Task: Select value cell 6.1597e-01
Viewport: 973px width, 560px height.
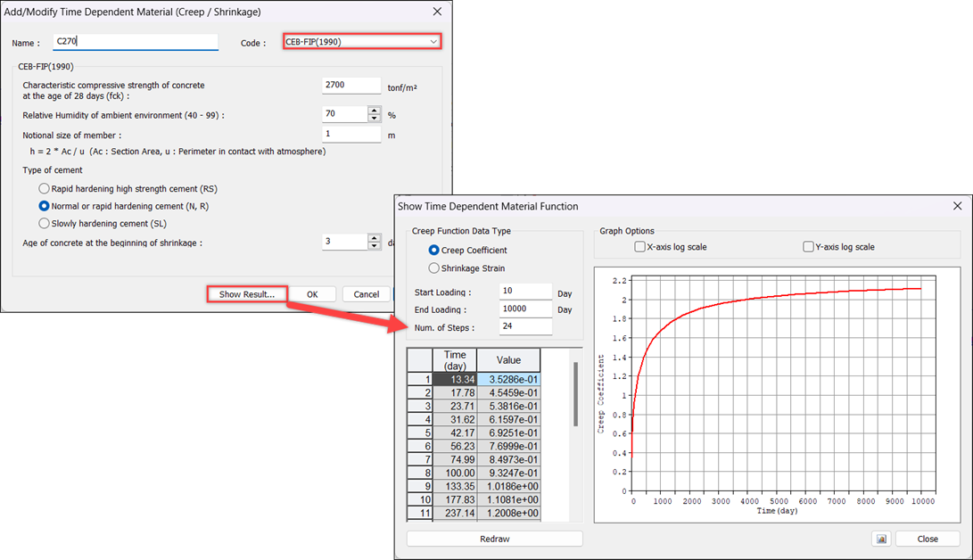Action: click(x=508, y=419)
